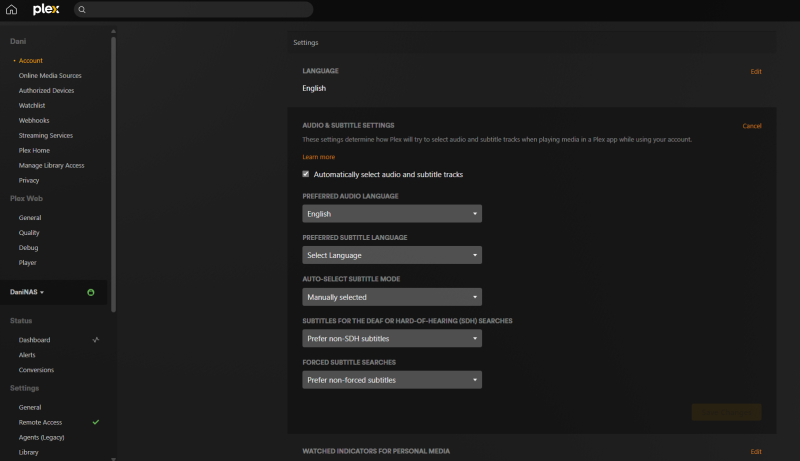Open Watchlist settings
800x461 pixels.
[x=32, y=106]
